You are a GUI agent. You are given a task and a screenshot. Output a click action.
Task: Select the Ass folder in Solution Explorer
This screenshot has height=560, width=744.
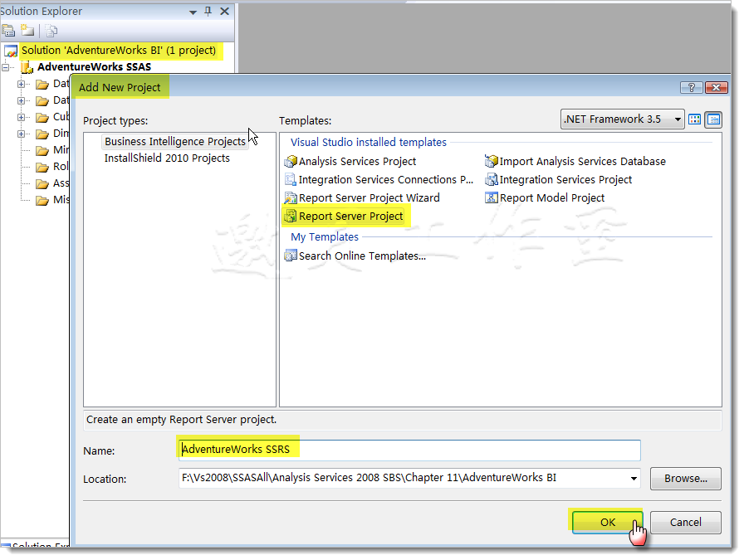click(52, 183)
